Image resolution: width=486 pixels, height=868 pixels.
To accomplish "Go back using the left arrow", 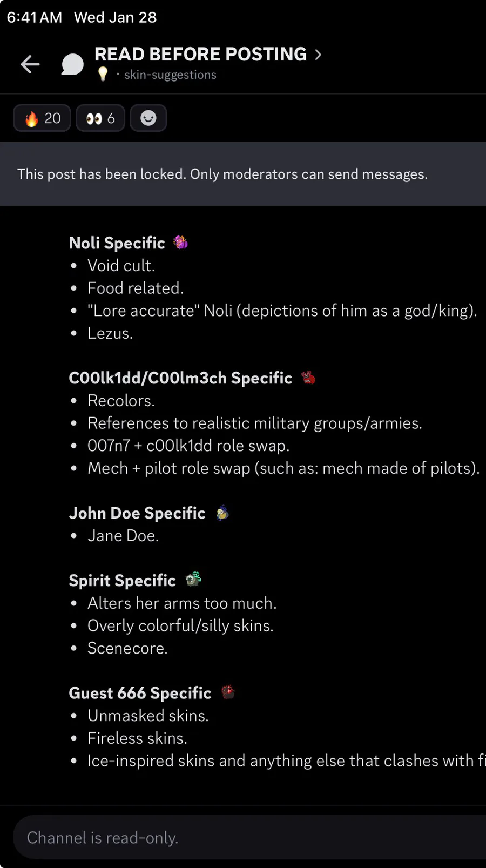I will tap(30, 64).
